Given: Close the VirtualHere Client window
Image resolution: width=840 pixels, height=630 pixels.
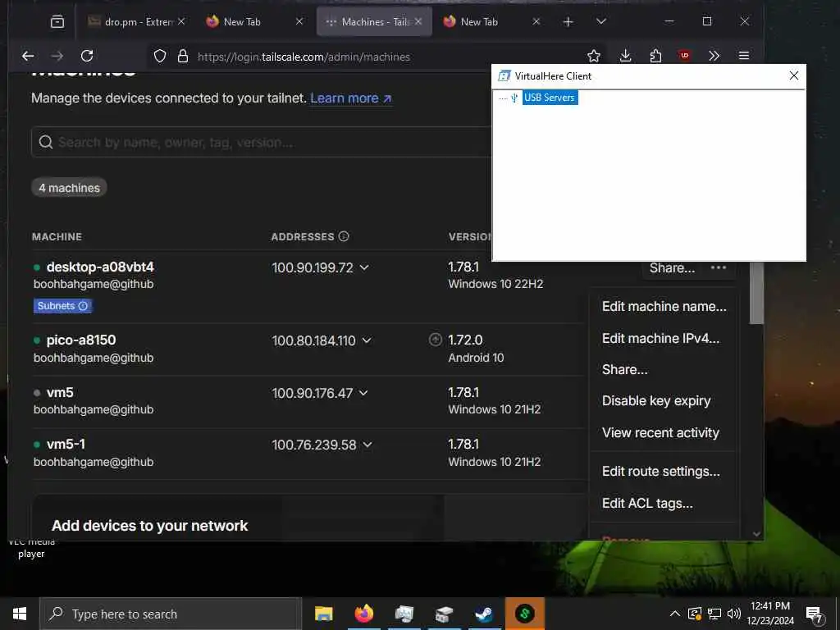Looking at the screenshot, I should click(794, 75).
